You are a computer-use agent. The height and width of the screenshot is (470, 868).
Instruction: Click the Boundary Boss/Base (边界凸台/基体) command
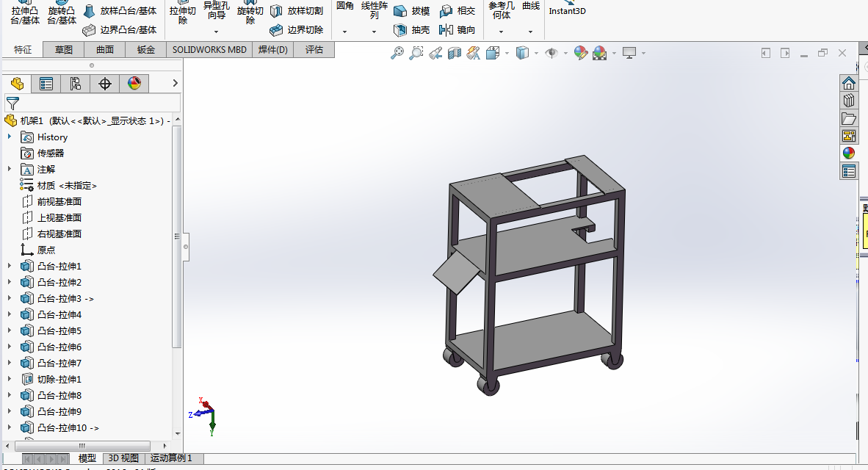pos(120,30)
